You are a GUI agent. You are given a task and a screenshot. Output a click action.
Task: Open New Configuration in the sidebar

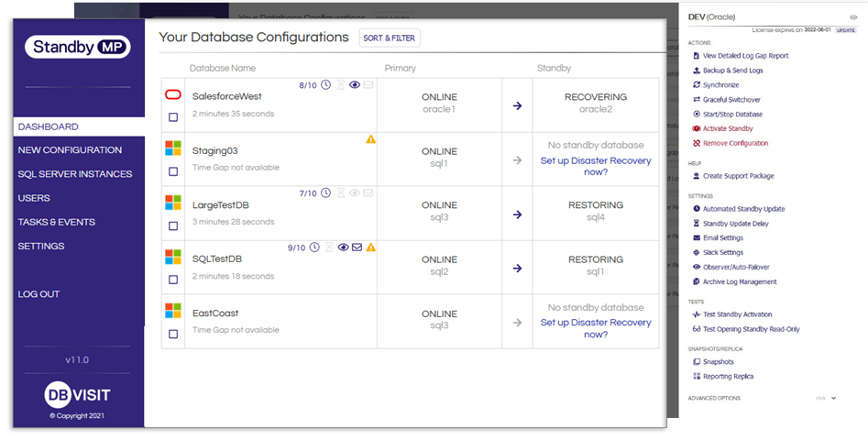click(x=70, y=150)
